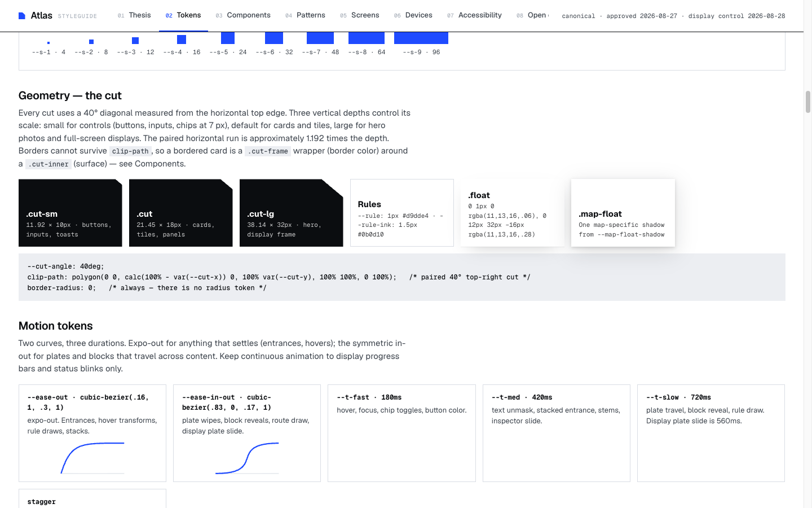Click the Geometry — the cut heading
Screen dimensions: 812x508
[x=70, y=95]
